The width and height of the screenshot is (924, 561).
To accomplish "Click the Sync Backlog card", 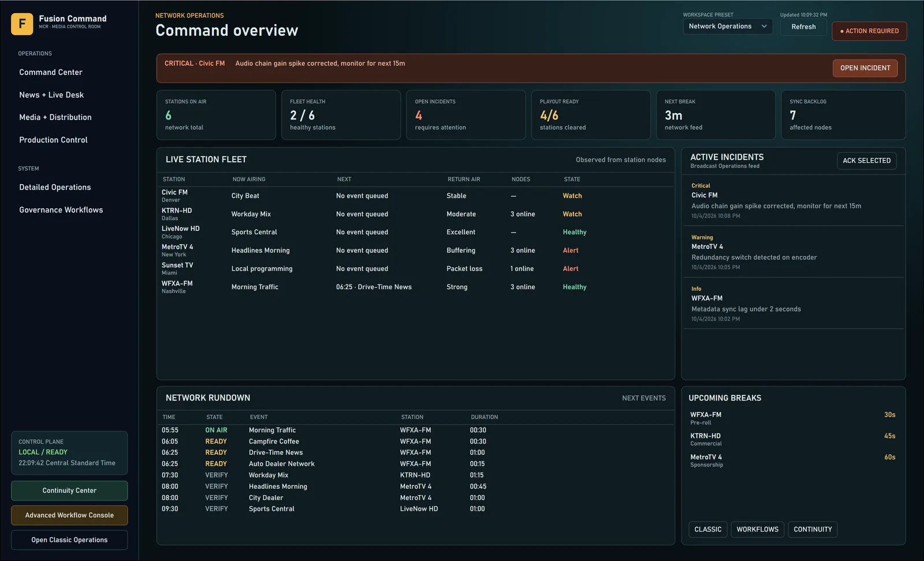I will click(x=843, y=115).
